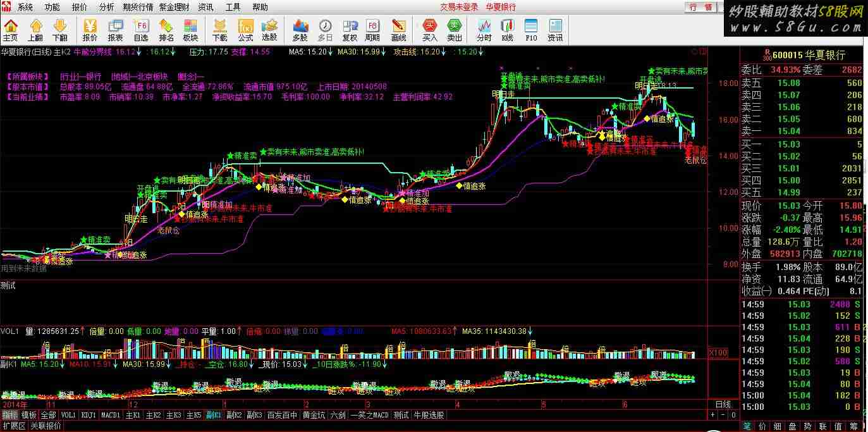
Task: Click the red 买入 buy icon
Action: click(430, 30)
